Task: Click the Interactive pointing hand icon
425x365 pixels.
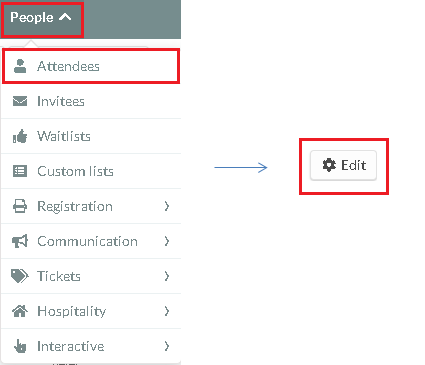Action: 20,346
